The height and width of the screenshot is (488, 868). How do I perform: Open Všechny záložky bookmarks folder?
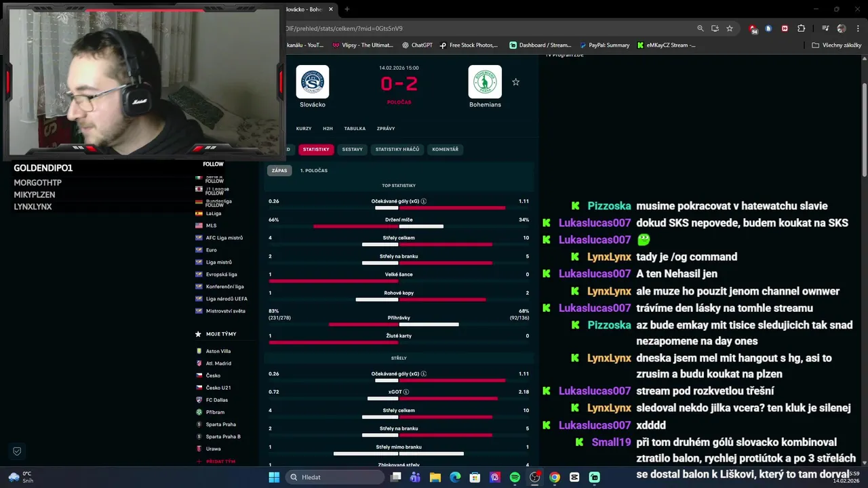coord(836,45)
